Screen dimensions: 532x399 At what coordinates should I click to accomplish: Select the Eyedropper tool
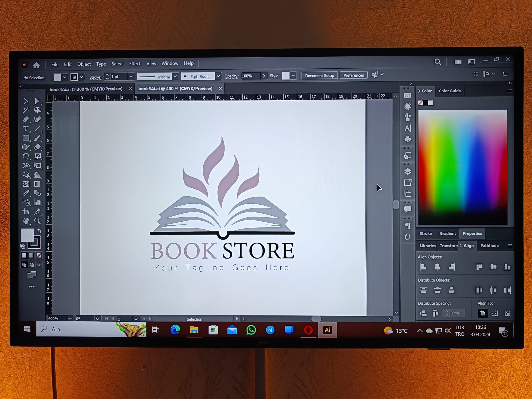click(25, 193)
